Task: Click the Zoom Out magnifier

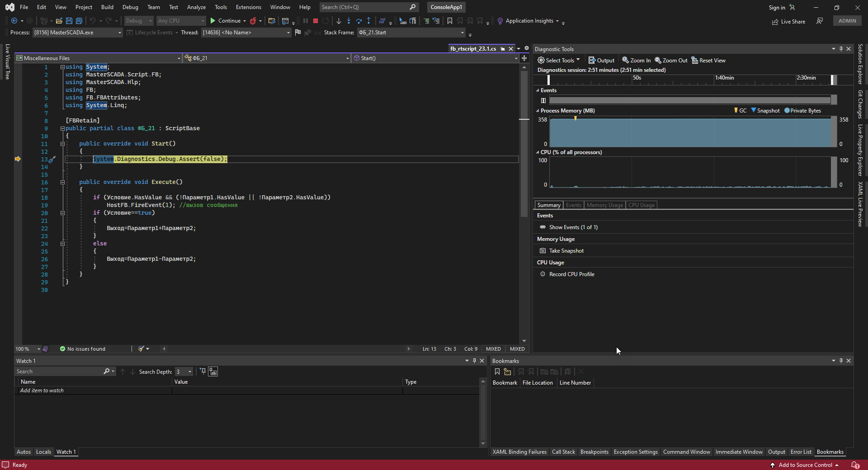Action: click(x=671, y=61)
